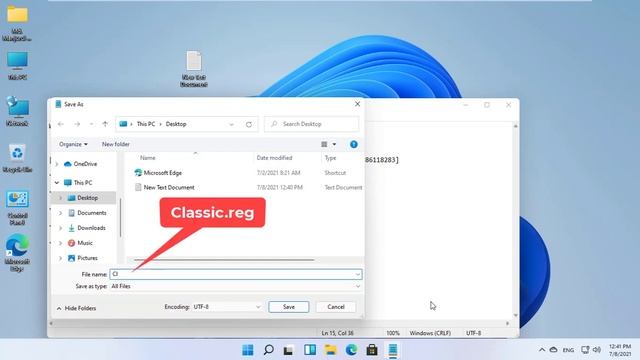Show hidden system tray icons
640x360 pixels.
pos(542,350)
